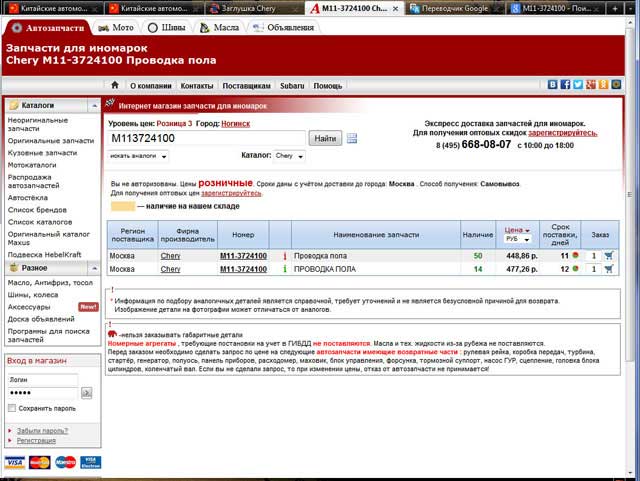Click delivery status dot for 12 days
This screenshot has height=481, width=640.
tap(576, 268)
